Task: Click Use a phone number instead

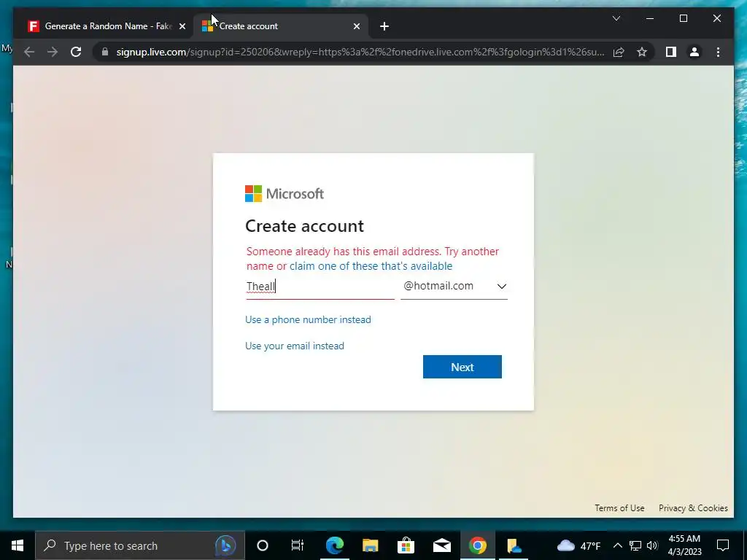Action: [308, 319]
